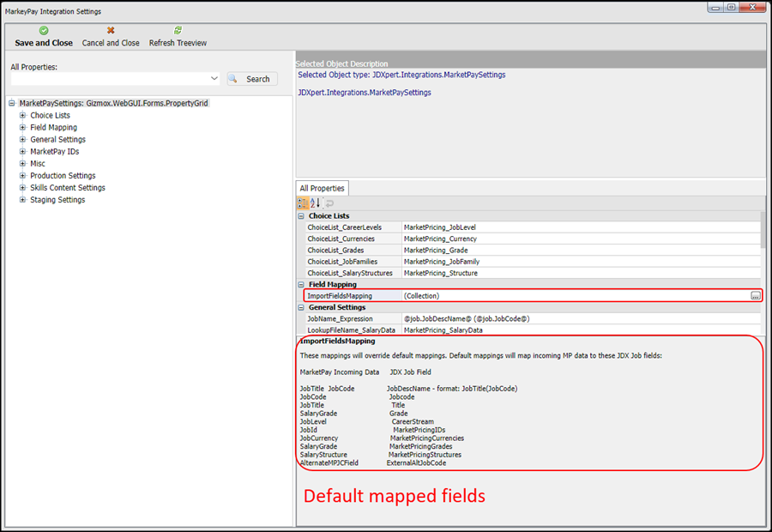Click Refresh Treeview label
Viewport: 772px width, 532px height.
pyautogui.click(x=178, y=43)
